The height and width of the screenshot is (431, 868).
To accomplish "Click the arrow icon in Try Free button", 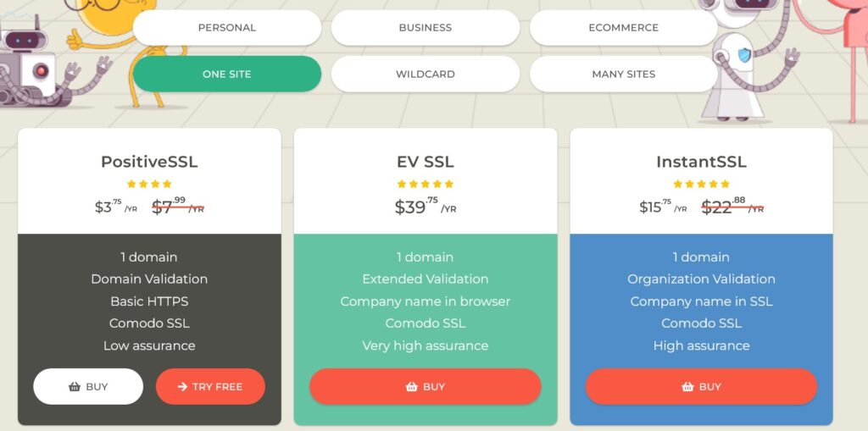I will [183, 387].
